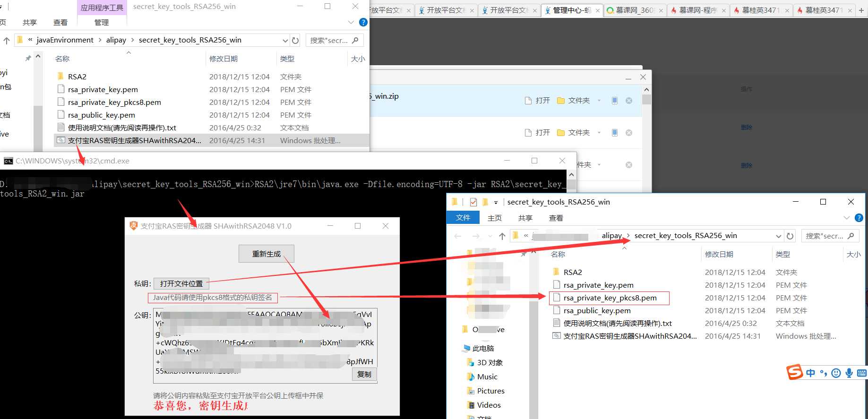Open the 文件 menu in the right Explorer
Viewport: 868px width, 419px height.
(463, 218)
